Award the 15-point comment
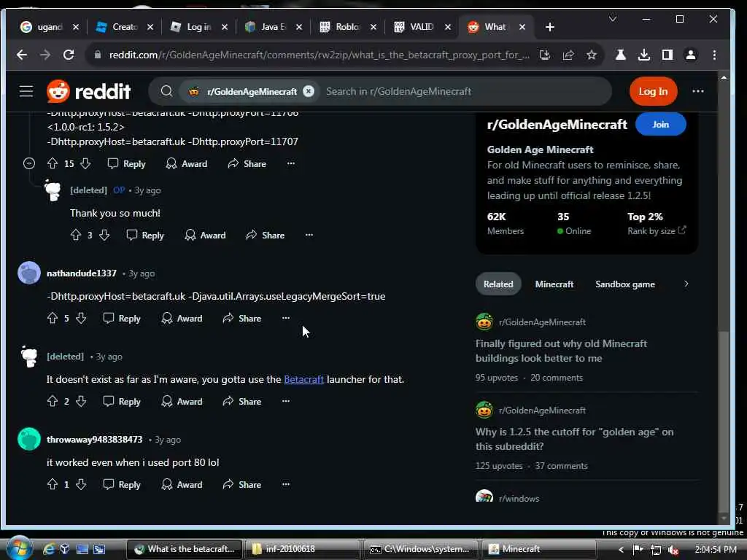The image size is (747, 560). [x=186, y=164]
